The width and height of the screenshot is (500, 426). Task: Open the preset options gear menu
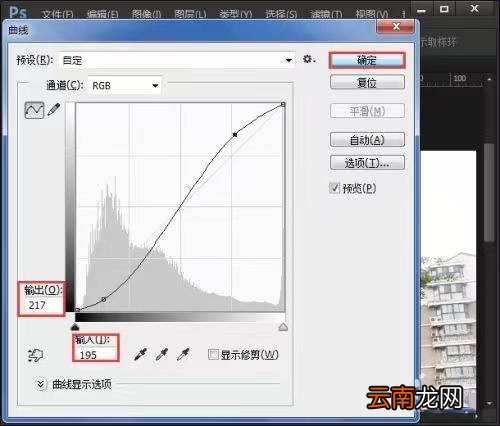pos(309,60)
